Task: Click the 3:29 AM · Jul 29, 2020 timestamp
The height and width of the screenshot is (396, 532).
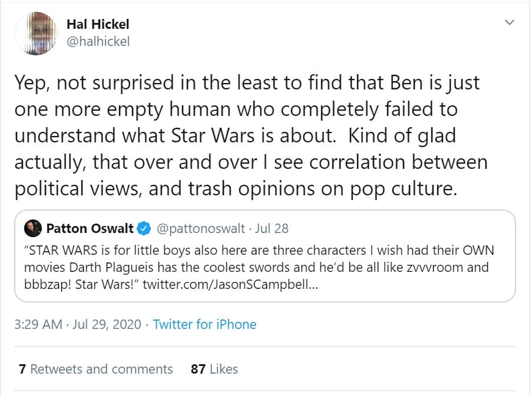Action: [x=78, y=324]
